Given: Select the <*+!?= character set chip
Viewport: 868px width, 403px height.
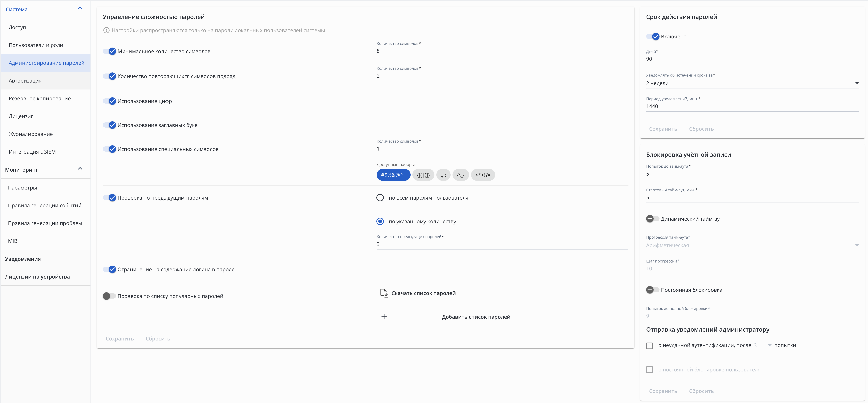Looking at the screenshot, I should [483, 175].
